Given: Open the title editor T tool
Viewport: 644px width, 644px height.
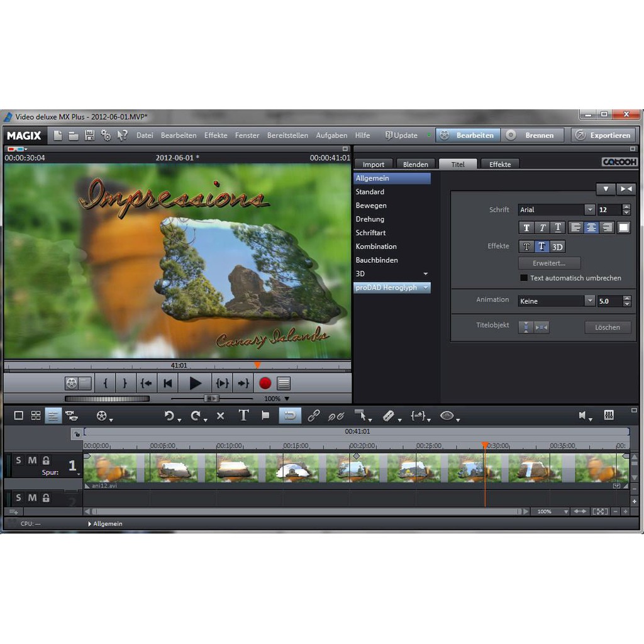Looking at the screenshot, I should tap(243, 416).
